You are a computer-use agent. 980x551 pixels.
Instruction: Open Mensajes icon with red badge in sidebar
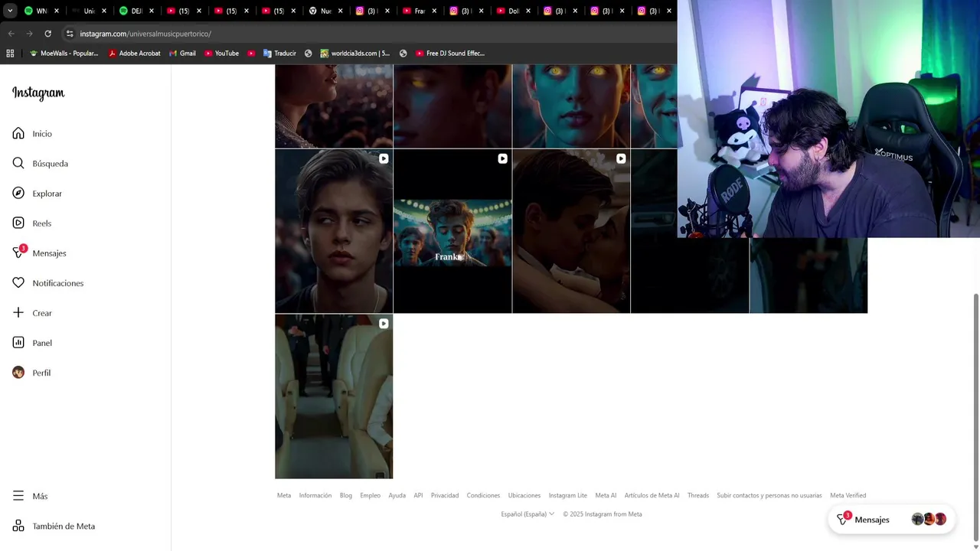tap(18, 253)
